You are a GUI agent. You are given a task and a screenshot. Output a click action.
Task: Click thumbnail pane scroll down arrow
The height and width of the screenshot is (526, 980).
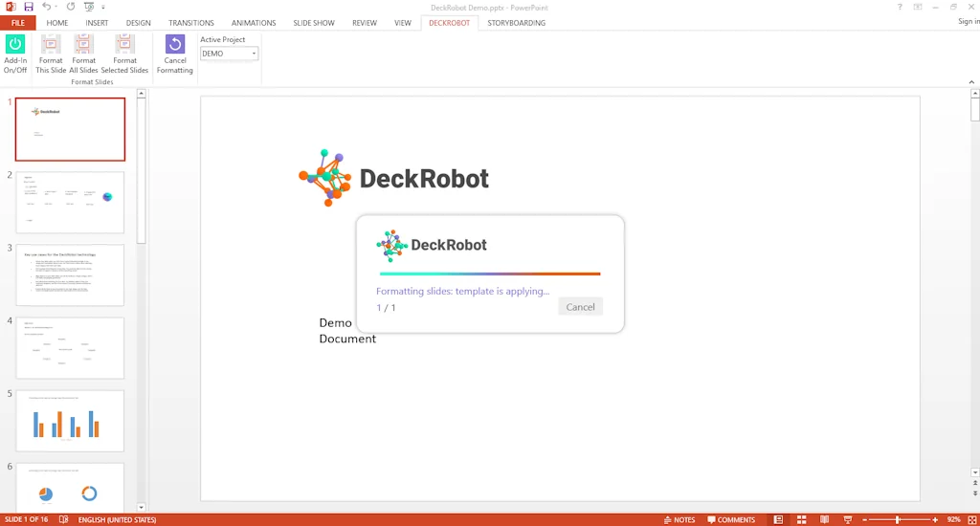[142, 507]
